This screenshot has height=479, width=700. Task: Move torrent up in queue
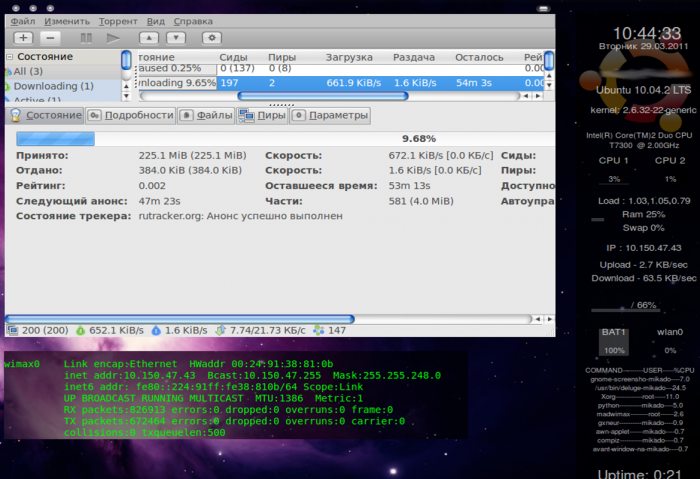tap(148, 38)
